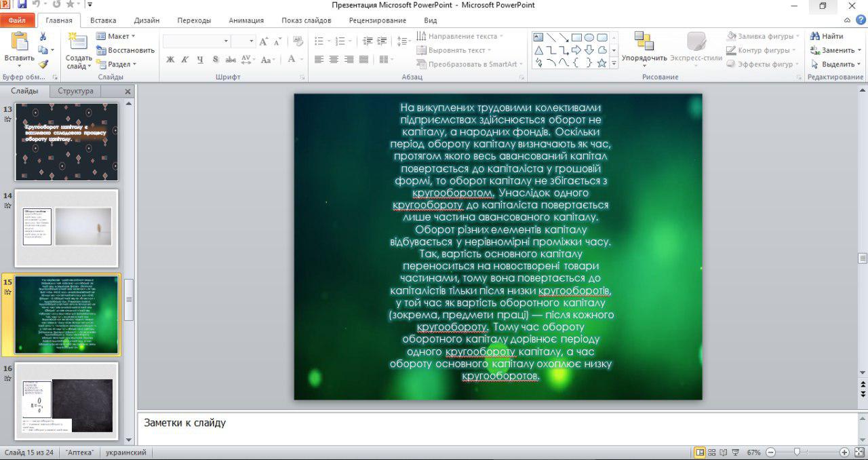Click the Find (Найти) binoculars button
Screen dimensions: 868x460
click(827, 36)
